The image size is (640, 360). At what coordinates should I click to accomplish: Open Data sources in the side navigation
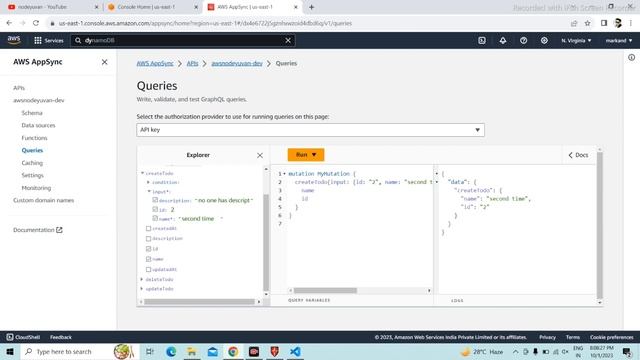point(38,125)
